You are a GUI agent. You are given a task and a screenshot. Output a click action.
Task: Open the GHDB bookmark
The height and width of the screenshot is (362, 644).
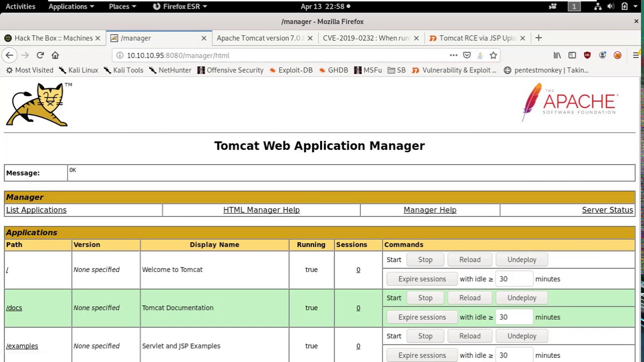(333, 70)
